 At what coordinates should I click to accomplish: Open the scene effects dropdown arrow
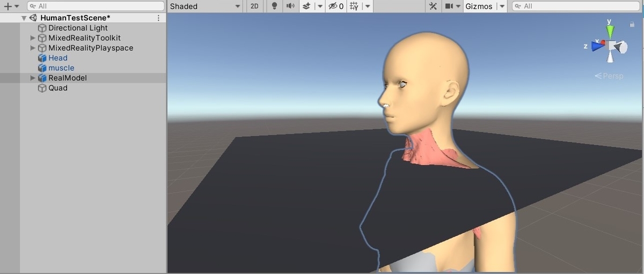click(319, 6)
